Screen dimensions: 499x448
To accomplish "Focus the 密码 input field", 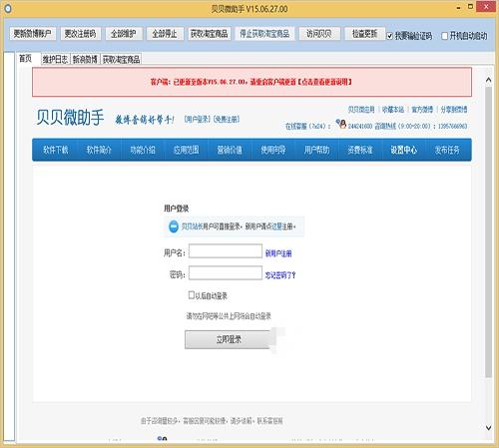I will [x=226, y=272].
